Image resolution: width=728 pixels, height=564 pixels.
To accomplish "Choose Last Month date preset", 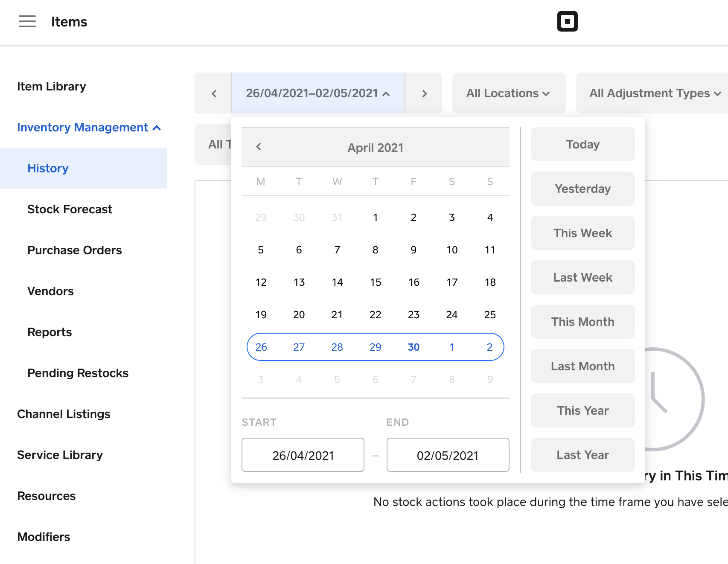I will point(582,366).
